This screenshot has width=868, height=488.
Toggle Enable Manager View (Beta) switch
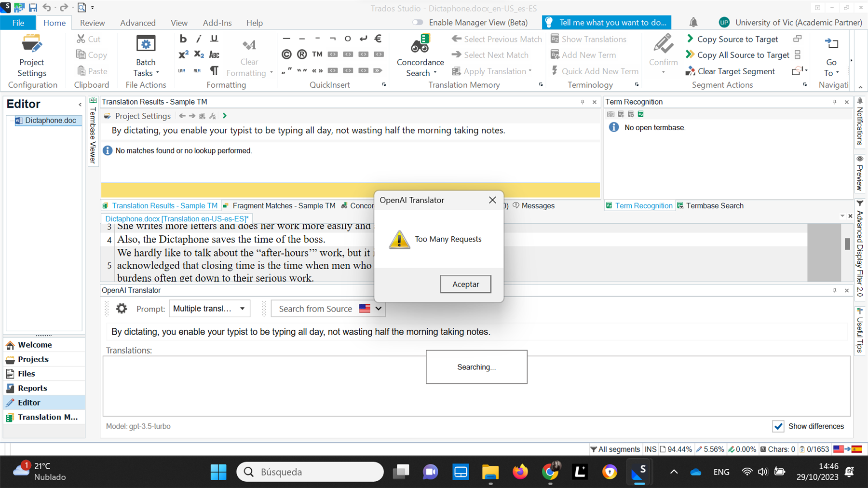(x=418, y=23)
